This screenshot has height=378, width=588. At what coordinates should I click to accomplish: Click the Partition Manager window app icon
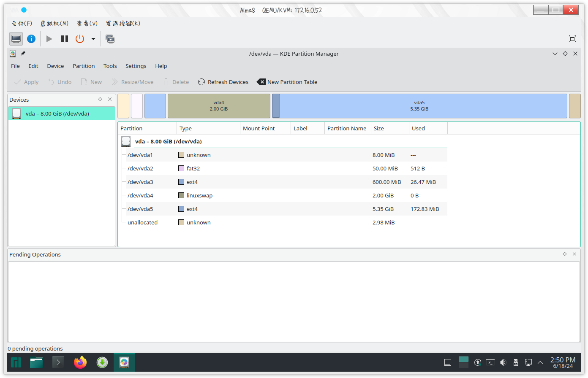(x=13, y=54)
